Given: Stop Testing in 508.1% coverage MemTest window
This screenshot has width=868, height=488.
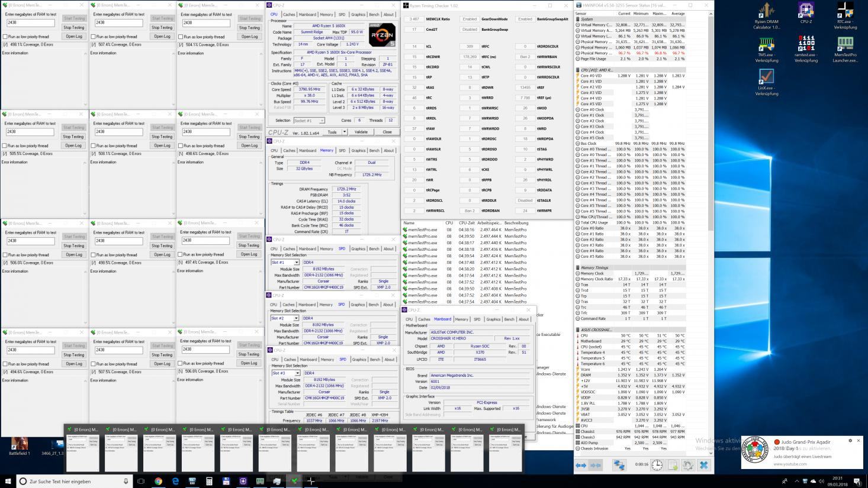Looking at the screenshot, I should (162, 137).
